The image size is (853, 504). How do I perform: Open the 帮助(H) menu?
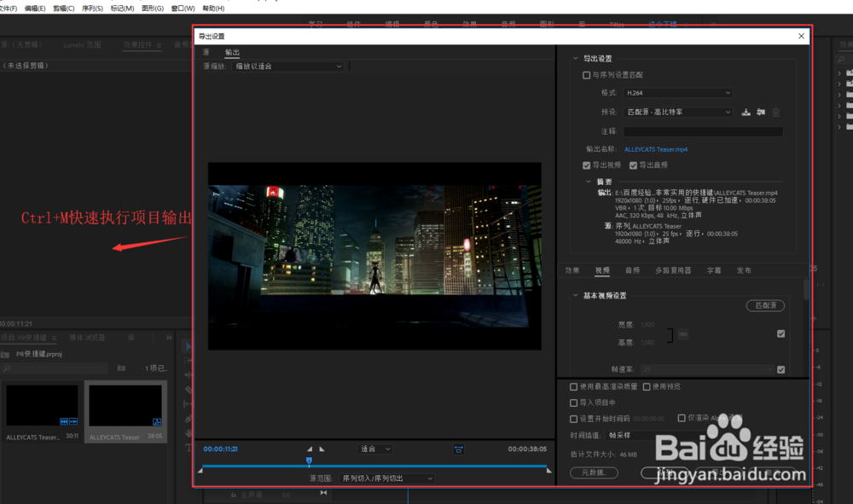coord(213,9)
